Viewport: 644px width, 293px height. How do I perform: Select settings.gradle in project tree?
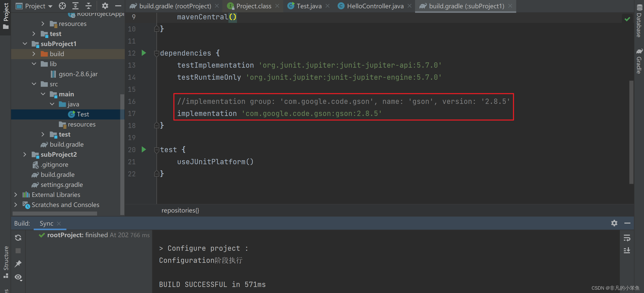(x=62, y=185)
